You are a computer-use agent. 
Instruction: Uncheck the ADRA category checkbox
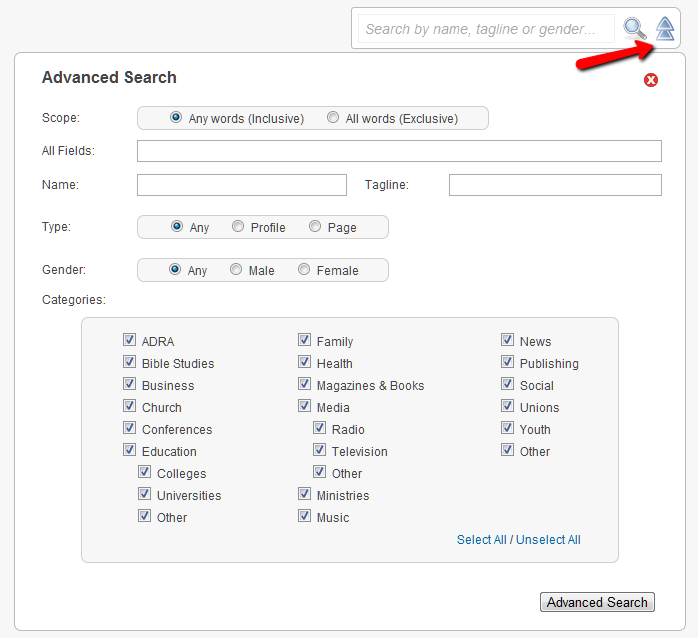[130, 340]
